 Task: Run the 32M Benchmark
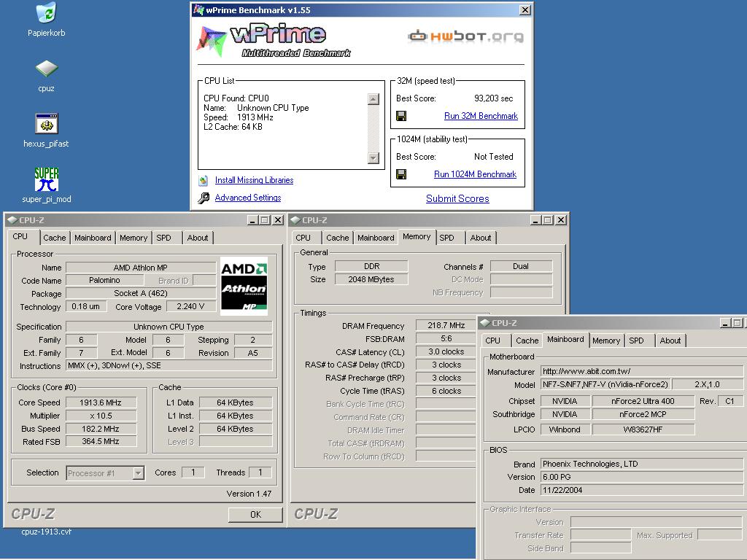point(481,116)
